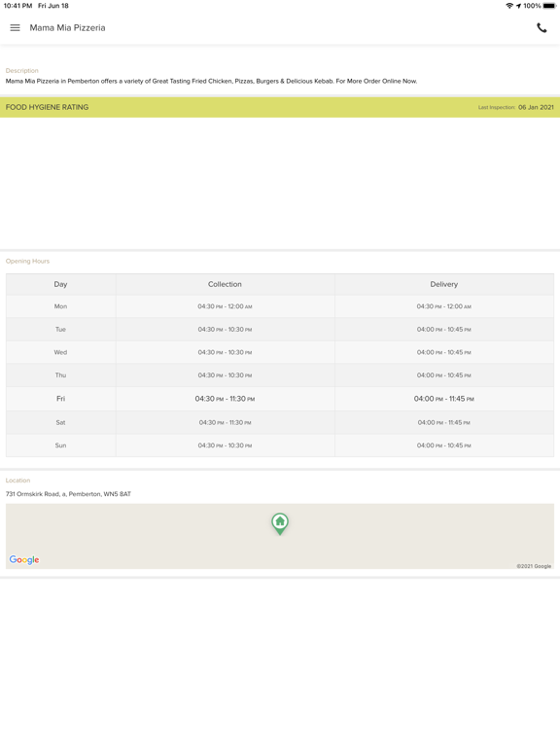The height and width of the screenshot is (747, 560).
Task: Click the restaurant description paragraph
Action: 211,81
